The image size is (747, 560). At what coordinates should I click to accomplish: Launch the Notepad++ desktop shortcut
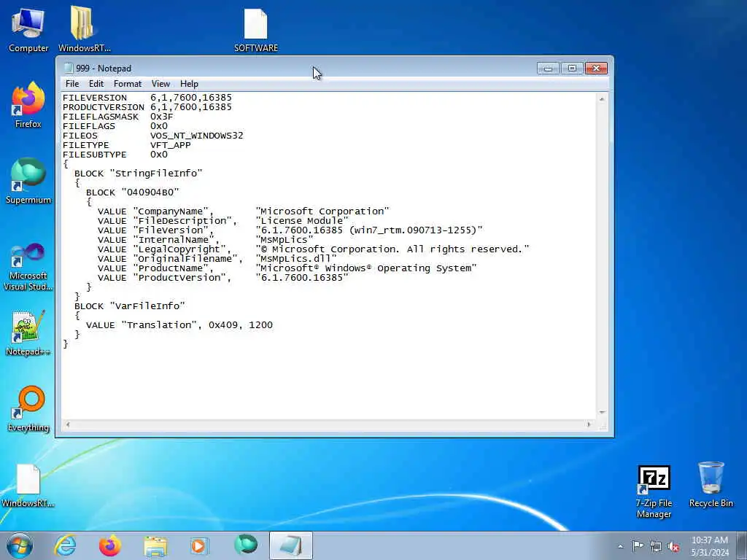click(x=28, y=332)
